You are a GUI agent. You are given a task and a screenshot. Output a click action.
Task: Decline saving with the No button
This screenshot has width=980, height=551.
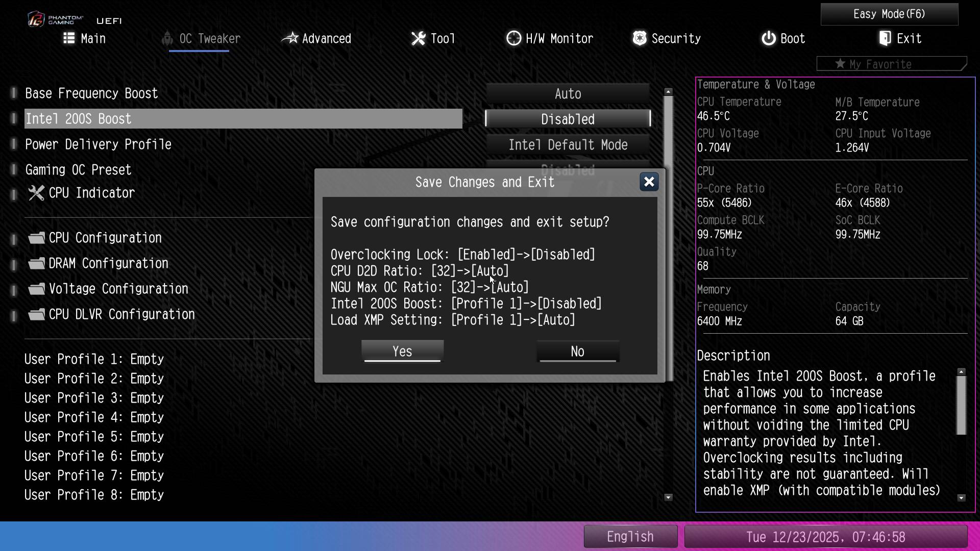[577, 352]
